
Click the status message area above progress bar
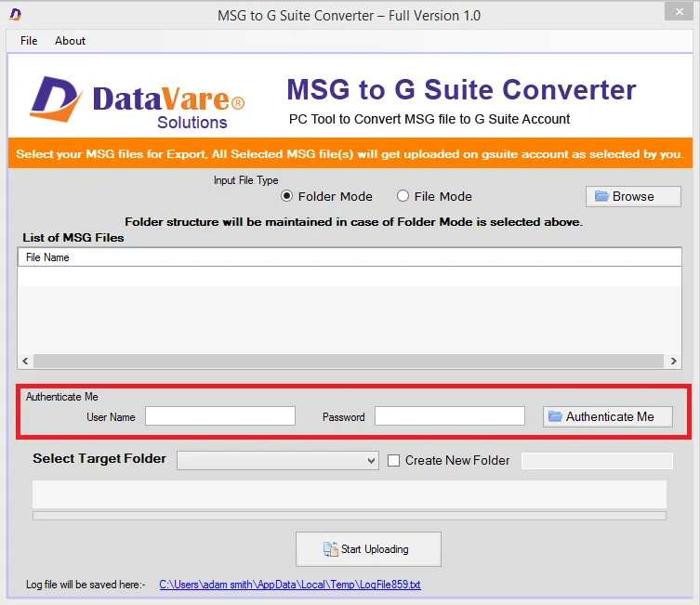350,494
